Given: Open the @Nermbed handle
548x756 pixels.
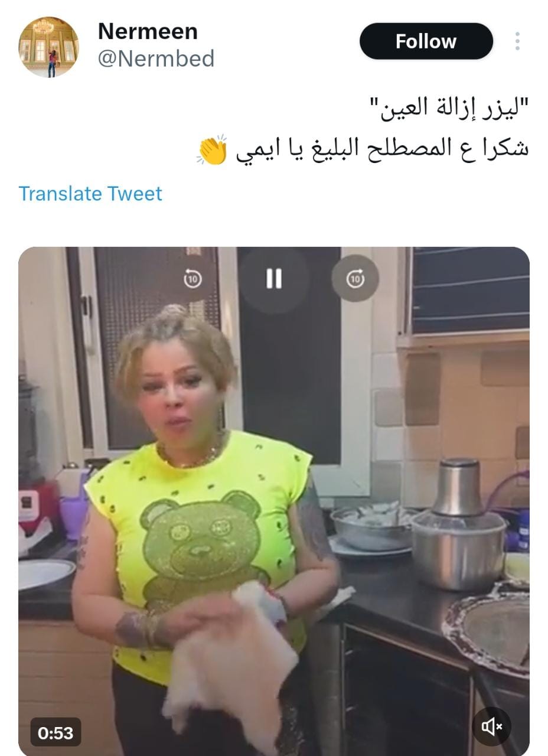Looking at the screenshot, I should pos(156,59).
